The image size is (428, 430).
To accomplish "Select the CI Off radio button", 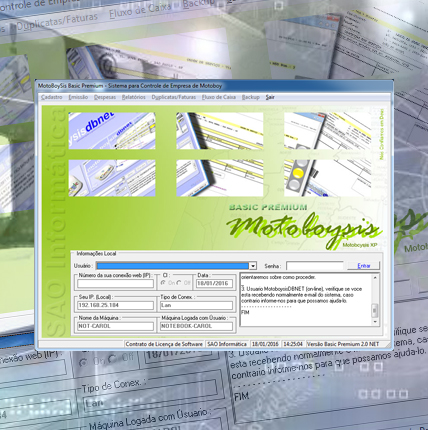I will tap(179, 283).
